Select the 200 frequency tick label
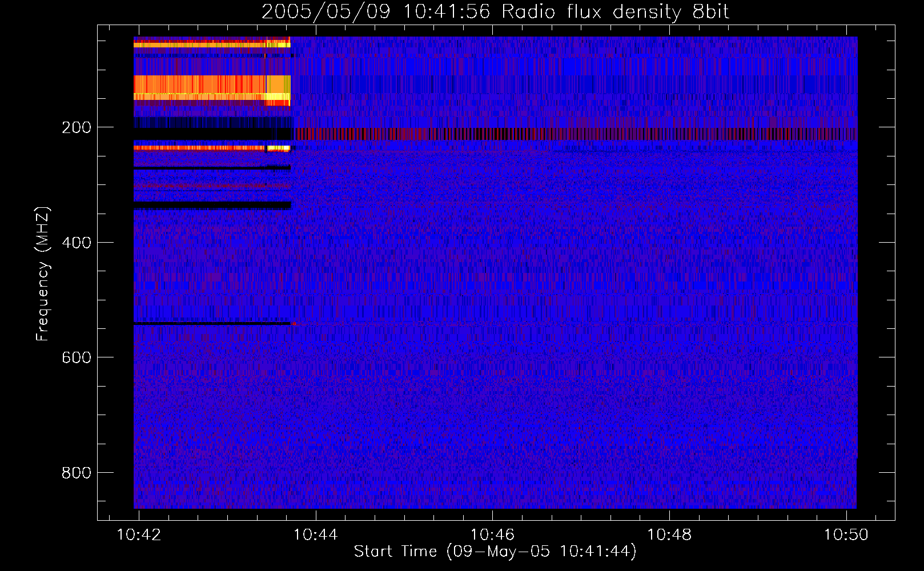Viewport: 924px width, 571px height. pos(77,127)
